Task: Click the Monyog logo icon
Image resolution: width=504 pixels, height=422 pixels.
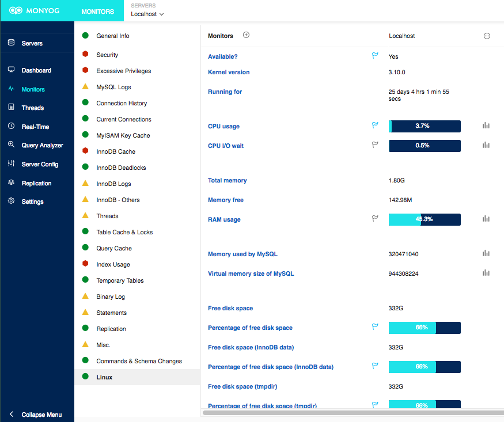Action: [x=16, y=10]
